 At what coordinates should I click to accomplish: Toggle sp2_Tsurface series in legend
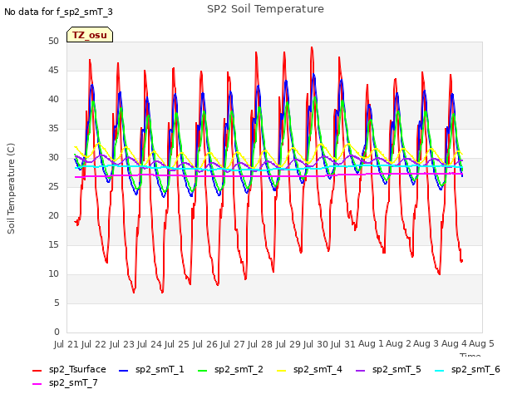click(x=69, y=369)
